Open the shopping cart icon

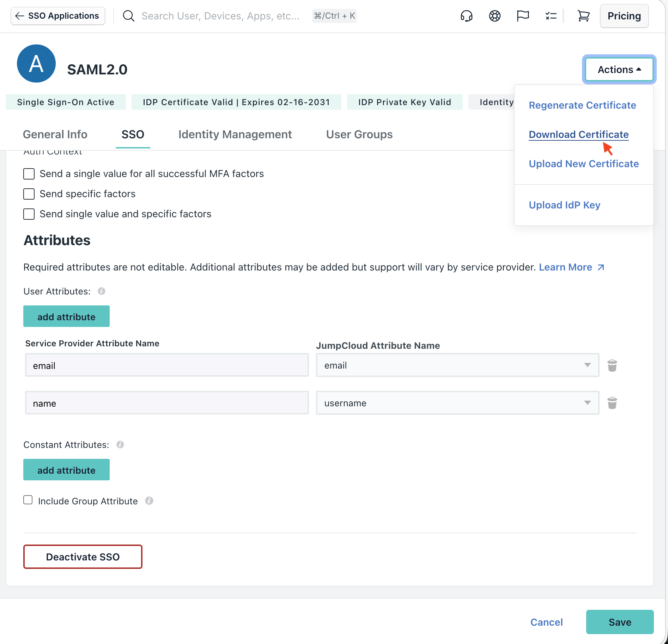pyautogui.click(x=583, y=16)
